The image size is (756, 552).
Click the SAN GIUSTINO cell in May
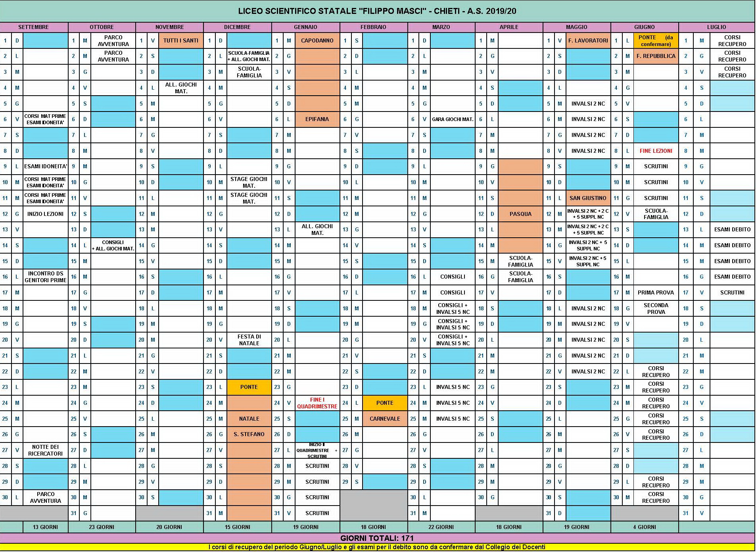click(x=588, y=198)
